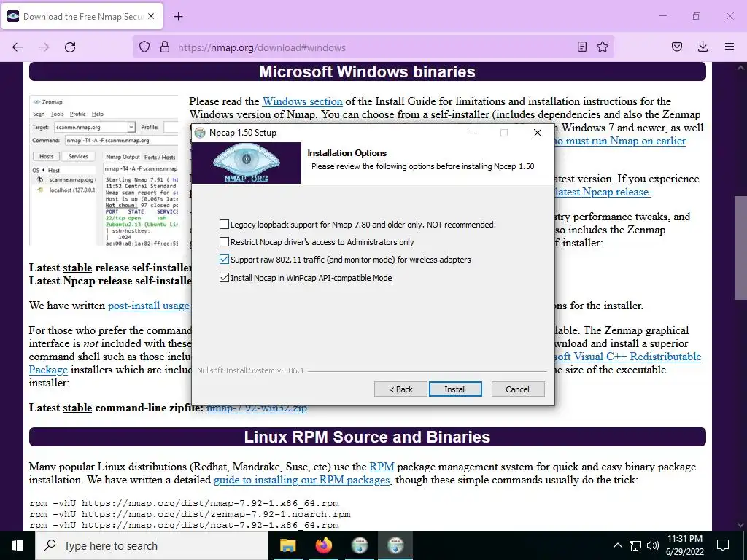
Task: Open post-install usage link
Action: click(149, 306)
